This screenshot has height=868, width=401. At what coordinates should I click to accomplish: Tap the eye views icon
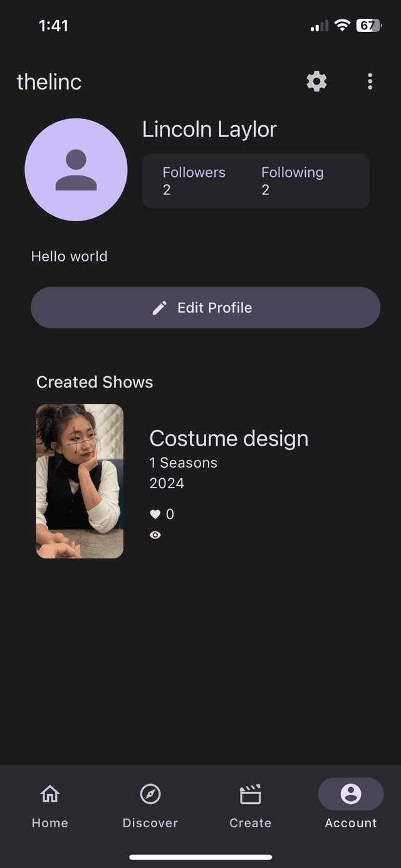click(x=155, y=535)
